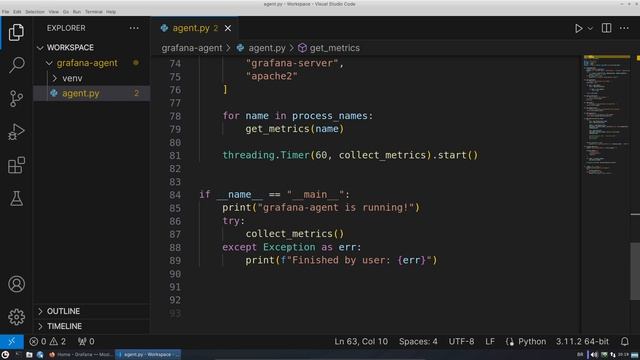Screen dimensions: 640x360
Task: Open the OS application menu icon
Action: point(5,355)
